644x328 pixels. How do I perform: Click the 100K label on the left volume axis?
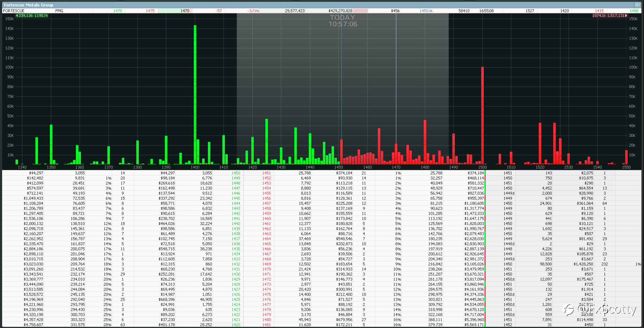click(x=9, y=67)
